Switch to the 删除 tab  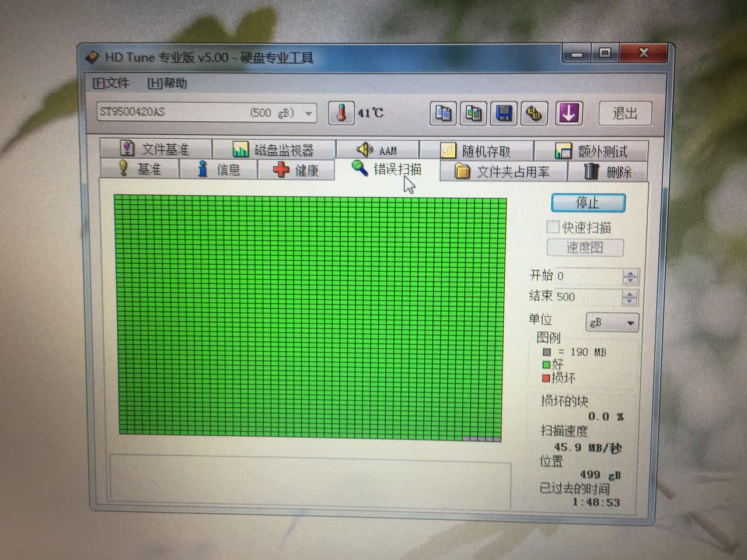pyautogui.click(x=608, y=171)
